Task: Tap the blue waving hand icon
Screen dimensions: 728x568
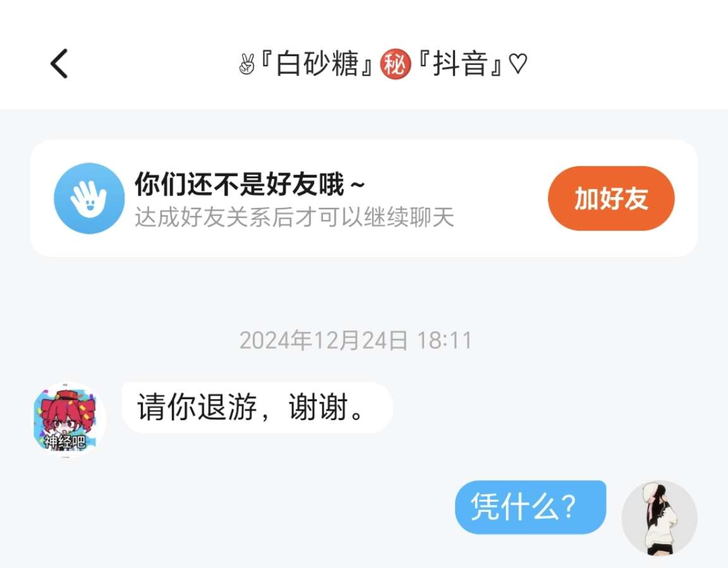Action: pos(89,198)
